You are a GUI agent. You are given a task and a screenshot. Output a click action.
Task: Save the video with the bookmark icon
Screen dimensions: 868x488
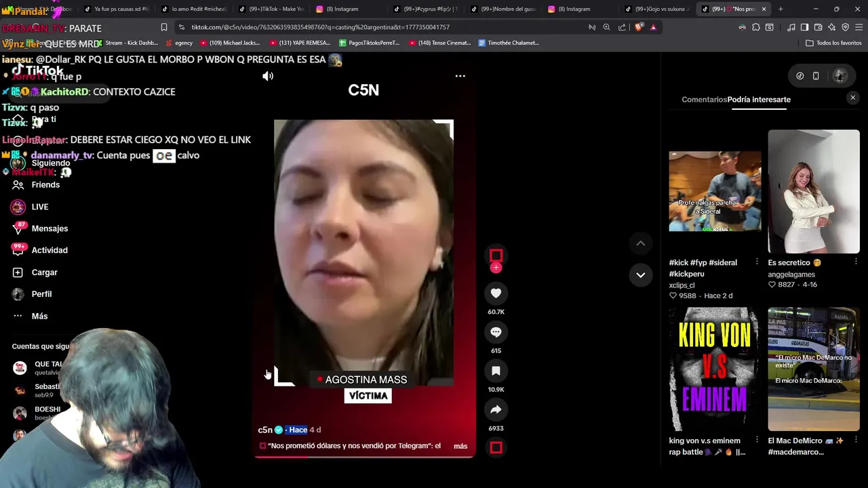[496, 371]
